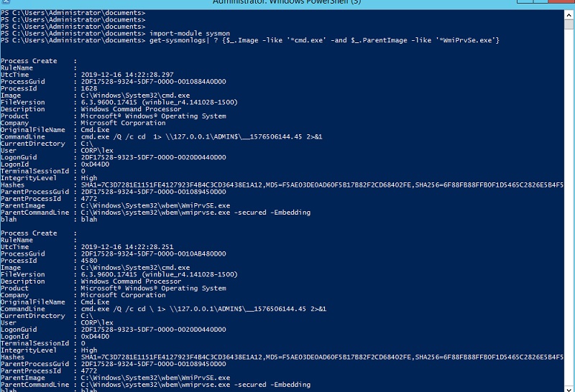Click the import-module sysmon command
The image size is (575, 392).
point(190,33)
